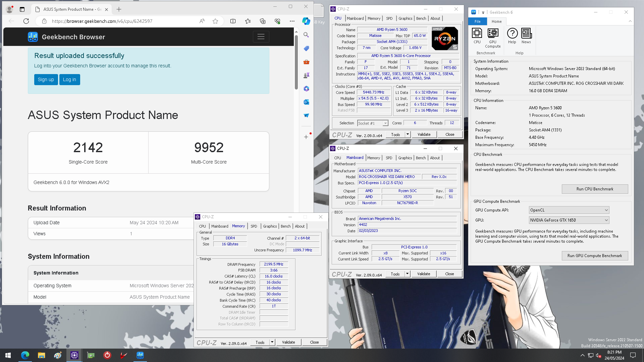
Task: Open GPU Compute benchmark icon in Geekbench ribbon
Action: 493,38
